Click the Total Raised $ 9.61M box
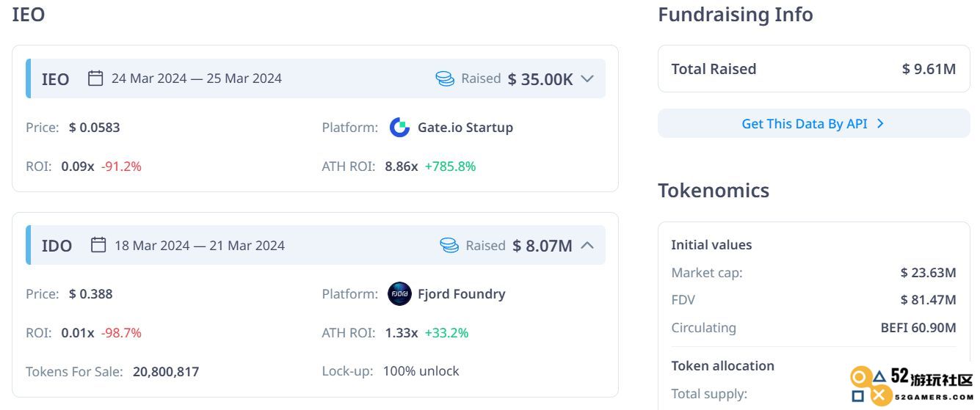This screenshot has width=980, height=410. tap(813, 69)
